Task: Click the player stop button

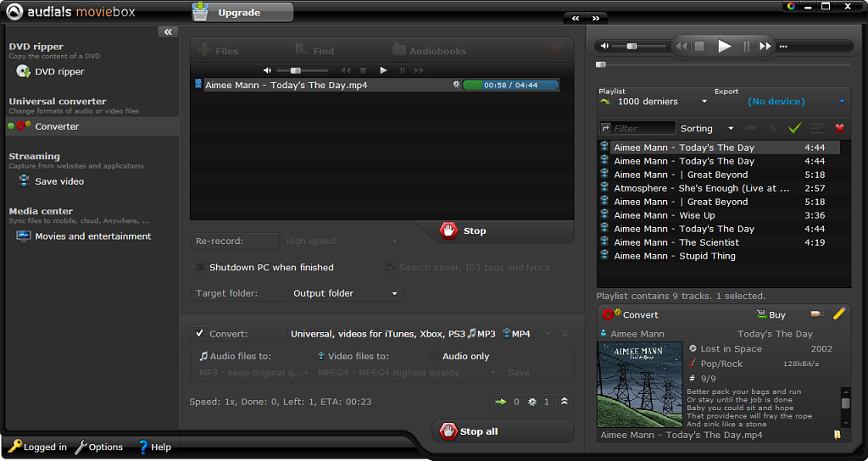Action: (x=699, y=47)
